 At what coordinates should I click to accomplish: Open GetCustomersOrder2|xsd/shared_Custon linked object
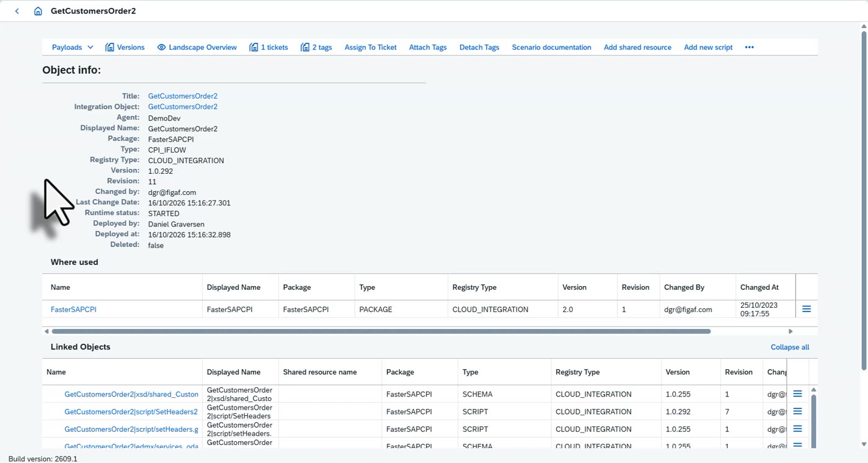[x=131, y=394]
